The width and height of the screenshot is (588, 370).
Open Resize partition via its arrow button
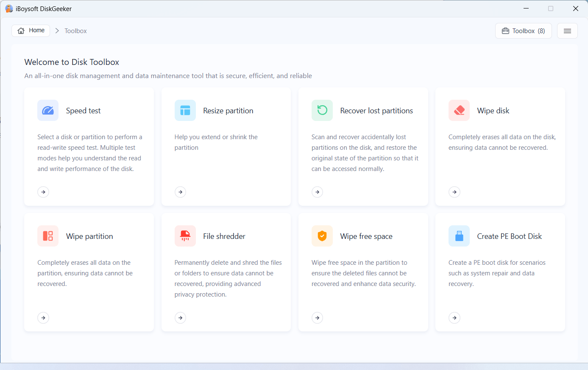coord(181,192)
